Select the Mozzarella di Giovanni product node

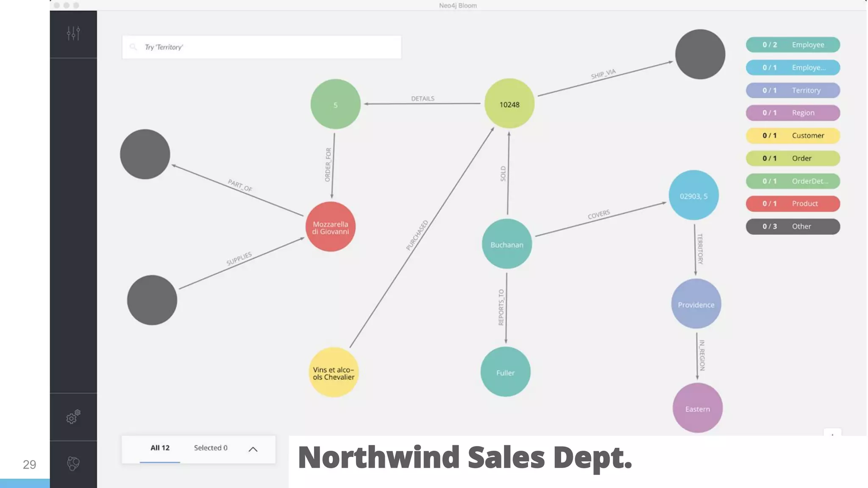click(331, 227)
